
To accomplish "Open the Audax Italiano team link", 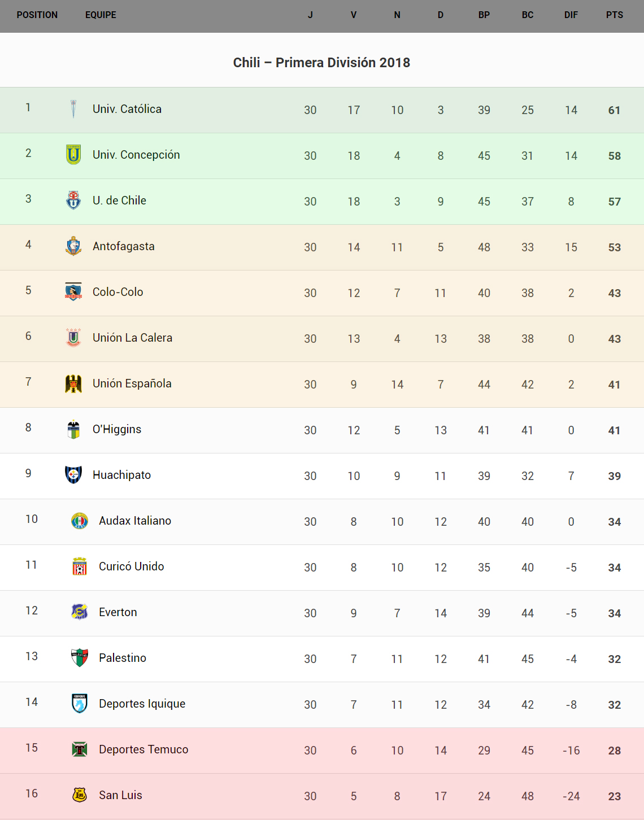I will [x=135, y=521].
